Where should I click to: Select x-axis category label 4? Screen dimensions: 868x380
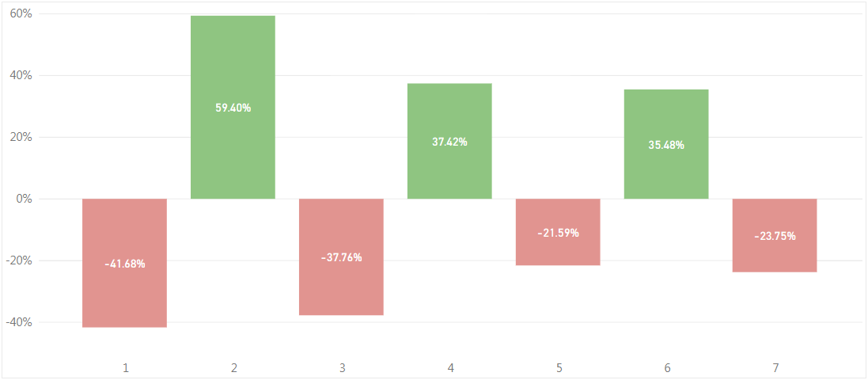point(450,368)
